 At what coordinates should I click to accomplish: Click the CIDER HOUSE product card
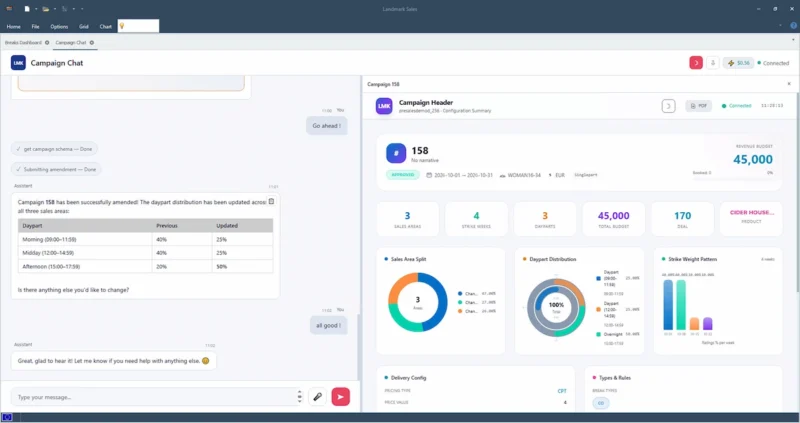(x=751, y=219)
